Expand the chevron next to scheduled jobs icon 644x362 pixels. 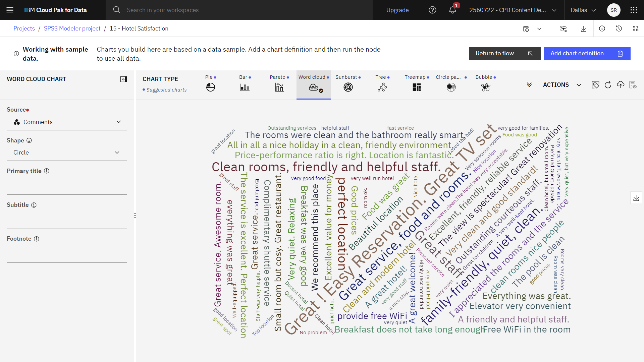pos(539,29)
